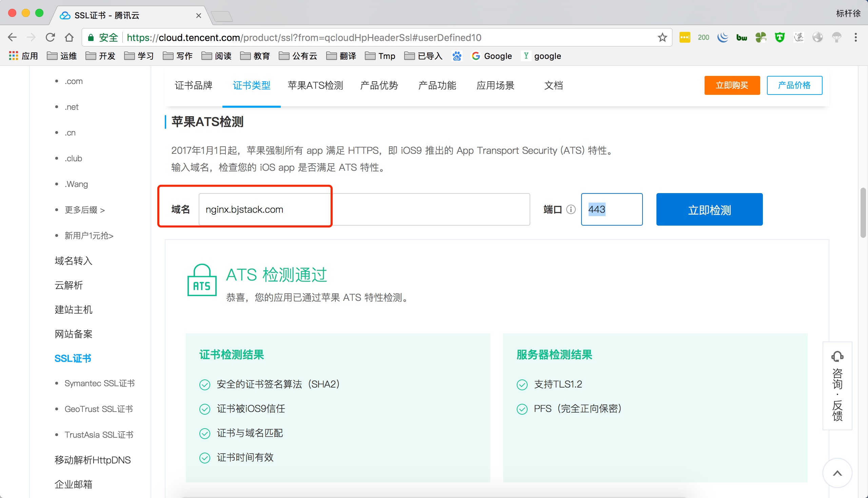Click the browser forward arrow
Viewport: 868px width, 498px height.
click(x=31, y=37)
